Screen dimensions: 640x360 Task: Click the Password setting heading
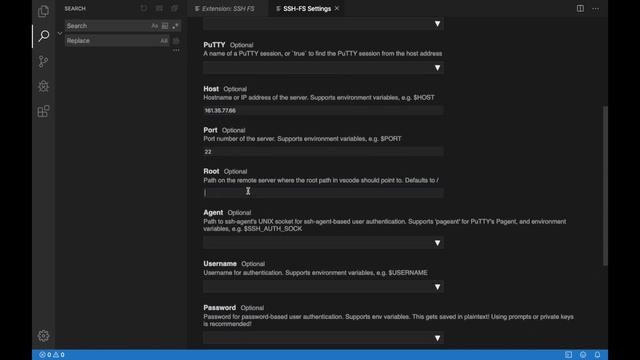(220, 307)
